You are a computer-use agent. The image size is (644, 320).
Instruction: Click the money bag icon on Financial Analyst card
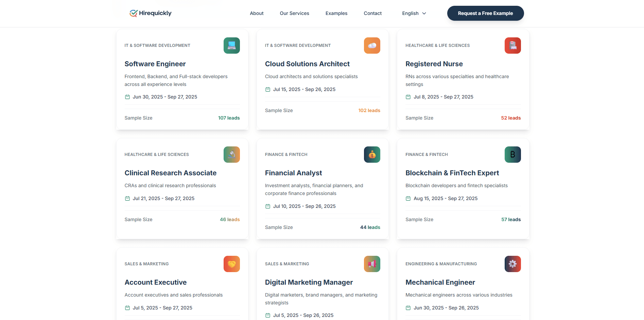(x=372, y=155)
